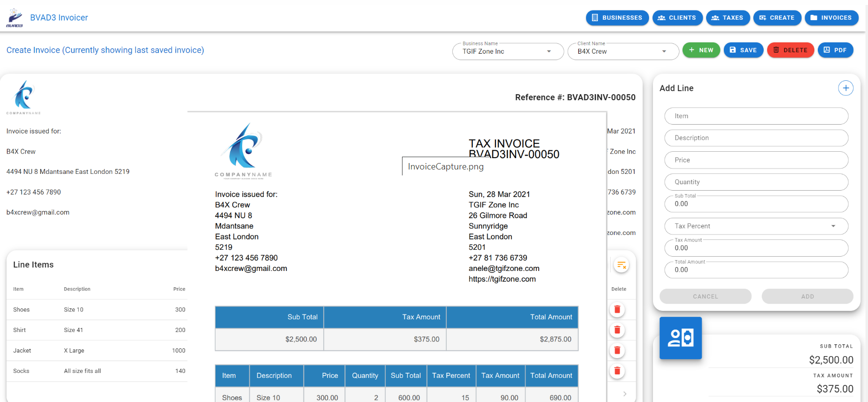Image resolution: width=868 pixels, height=402 pixels.
Task: Click the InvoiceCapture.png tooltip label
Action: [446, 167]
